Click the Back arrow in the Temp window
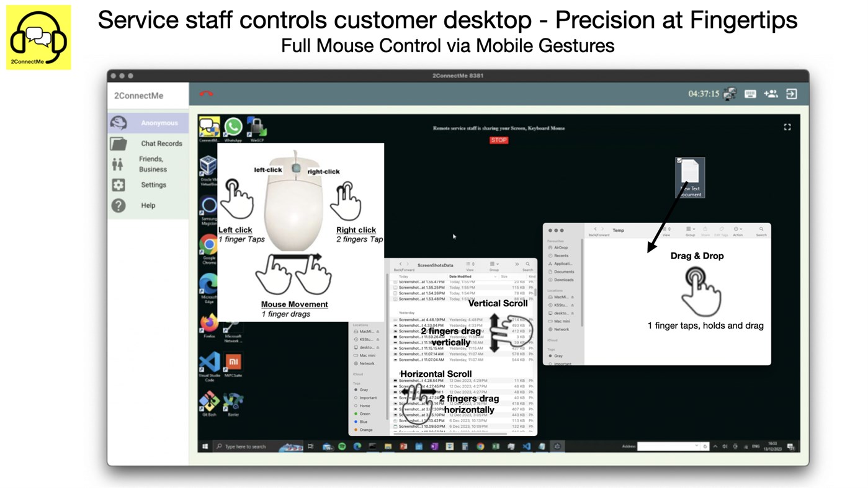868x488 pixels. (x=596, y=229)
